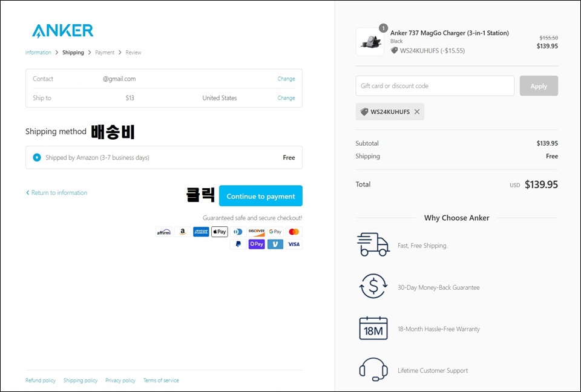Click the WS24KUHUFS (-$15.55) discount text
The image size is (581, 392).
[432, 51]
